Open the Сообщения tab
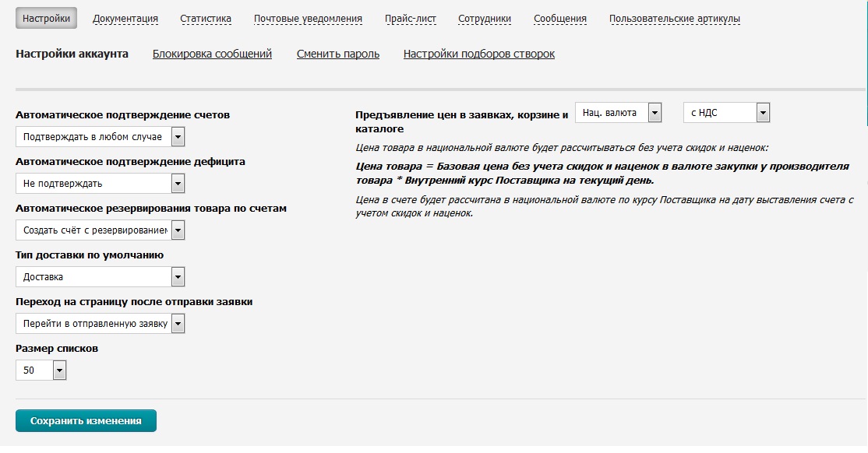Screen dimensions: 868x453 [x=559, y=19]
